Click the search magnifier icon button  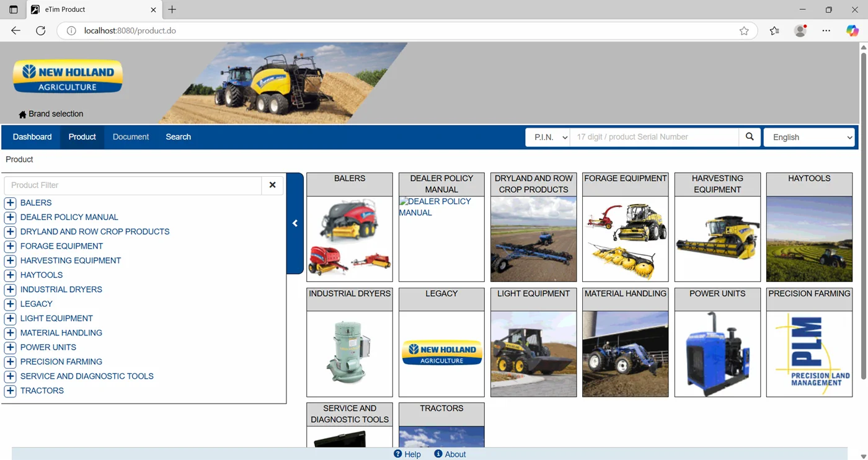(x=750, y=137)
